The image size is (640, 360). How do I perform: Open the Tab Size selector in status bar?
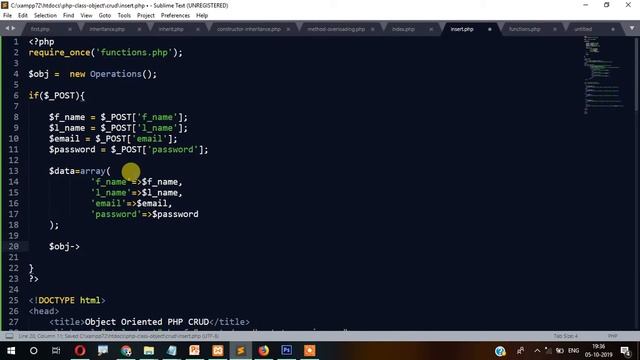pos(565,336)
